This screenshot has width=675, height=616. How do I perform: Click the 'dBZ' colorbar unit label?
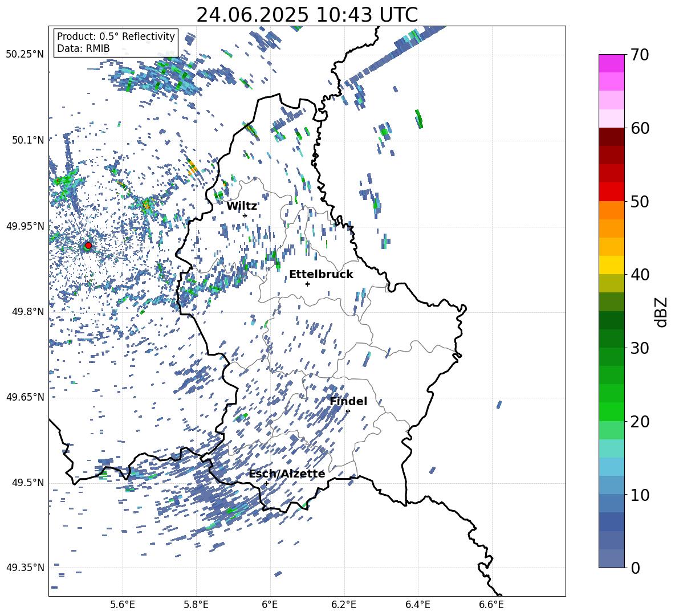(x=662, y=312)
